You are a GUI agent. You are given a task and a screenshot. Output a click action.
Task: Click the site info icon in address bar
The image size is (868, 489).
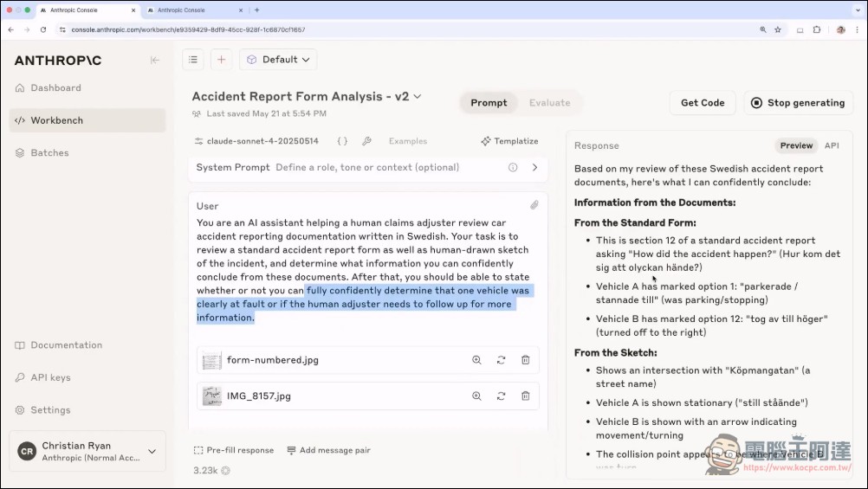[62, 30]
